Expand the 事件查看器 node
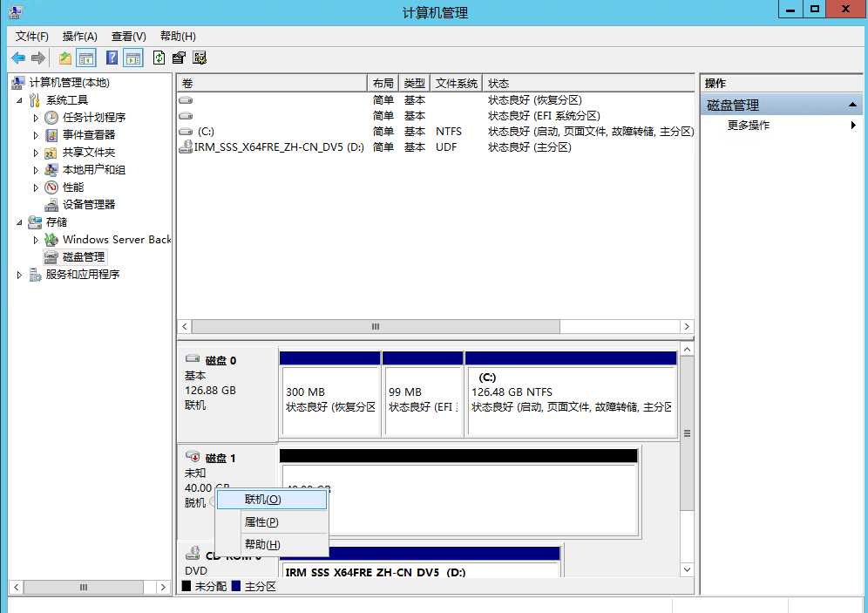The height and width of the screenshot is (613, 868). click(36, 135)
